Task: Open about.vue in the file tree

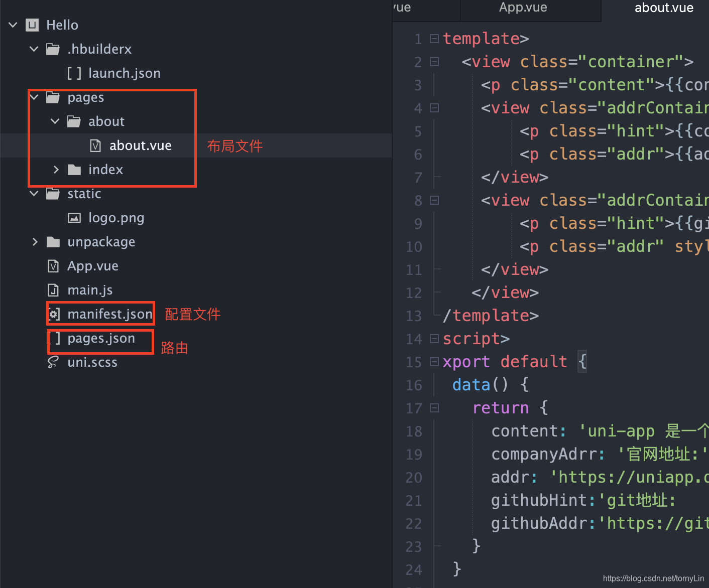Action: 141,145
